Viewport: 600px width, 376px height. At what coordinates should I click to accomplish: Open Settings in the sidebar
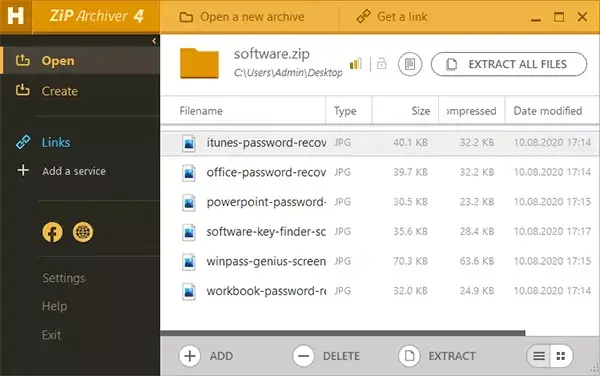pyautogui.click(x=64, y=278)
